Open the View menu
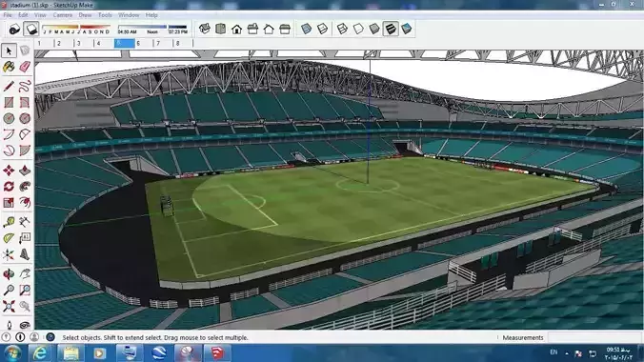644x362 pixels. [x=40, y=15]
